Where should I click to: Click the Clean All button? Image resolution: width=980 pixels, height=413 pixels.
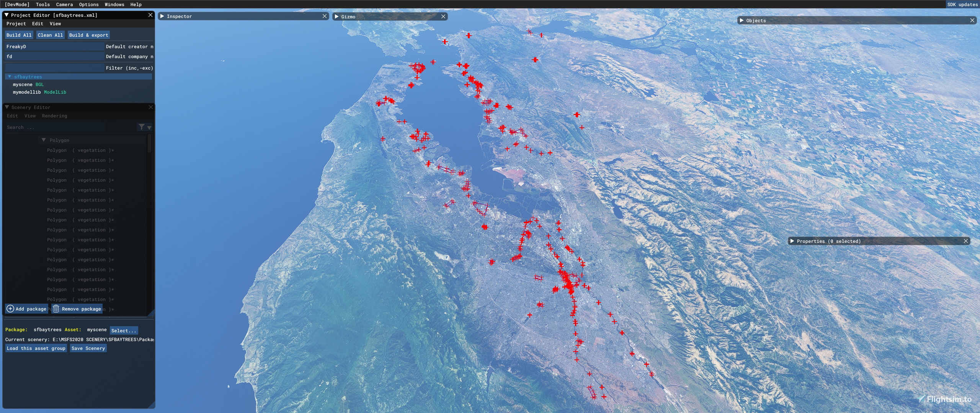[x=50, y=35]
